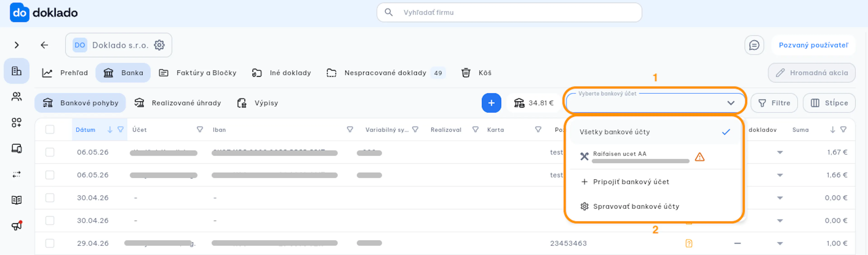
Task: Check the second 30.04.26 row checkbox
Action: coord(50,221)
